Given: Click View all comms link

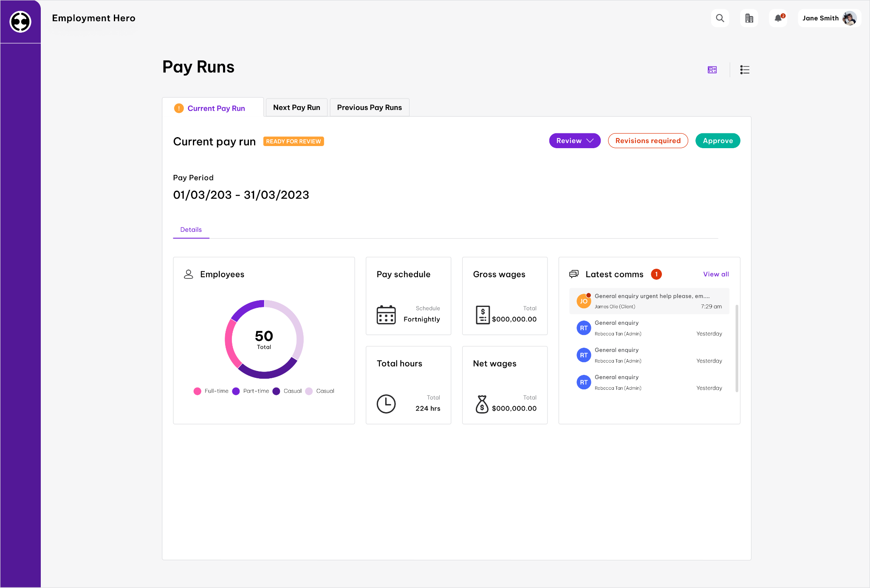Looking at the screenshot, I should pos(716,274).
